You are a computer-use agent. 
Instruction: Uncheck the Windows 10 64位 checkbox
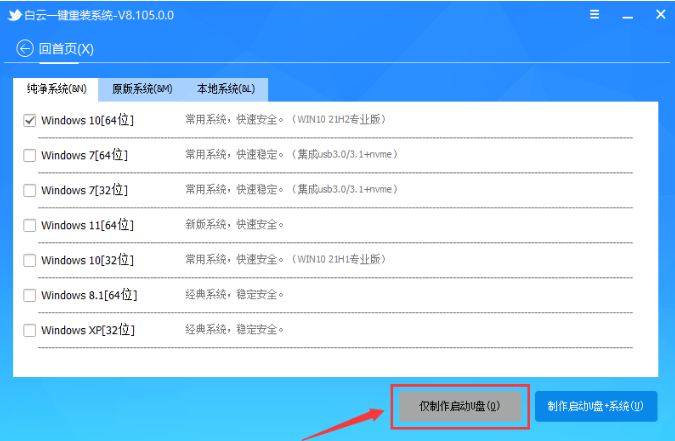(29, 120)
